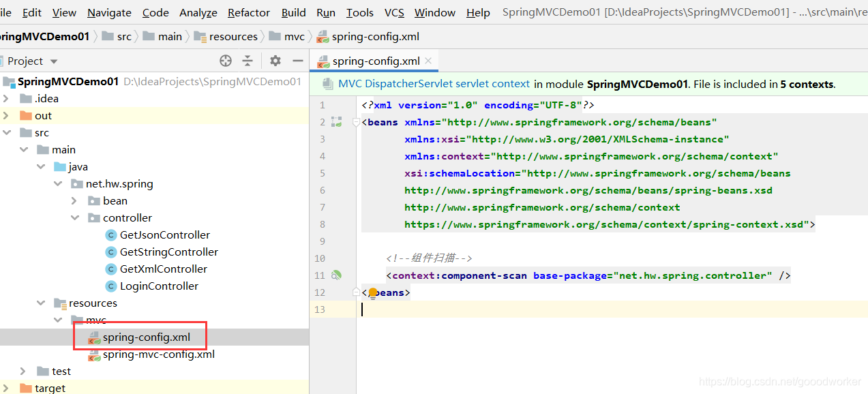868x394 pixels.
Task: Click the GetJsonController class icon
Action: [110, 234]
